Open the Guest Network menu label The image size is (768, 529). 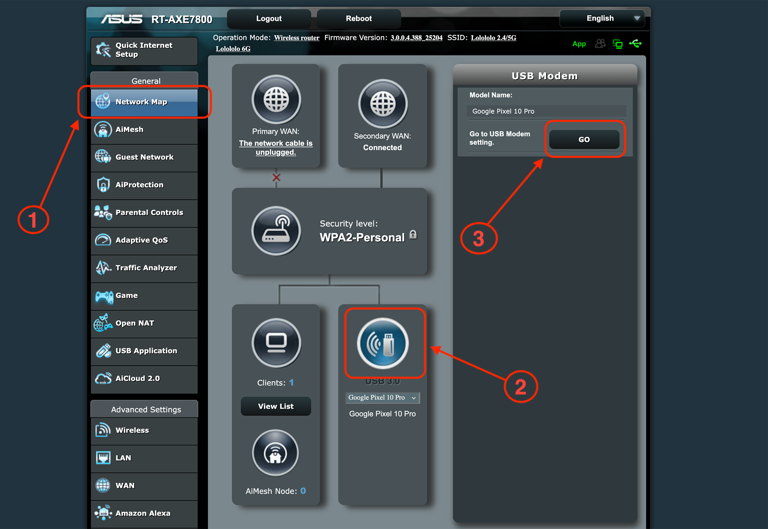click(x=144, y=157)
